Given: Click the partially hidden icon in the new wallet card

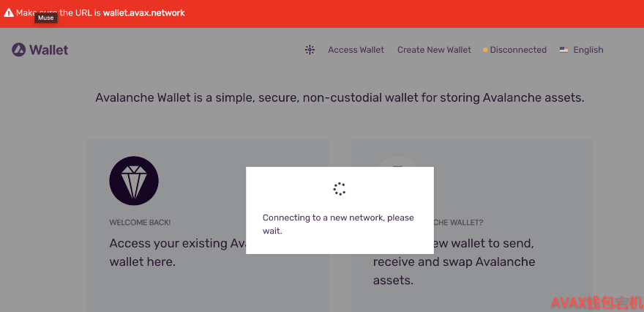Looking at the screenshot, I should [x=397, y=162].
